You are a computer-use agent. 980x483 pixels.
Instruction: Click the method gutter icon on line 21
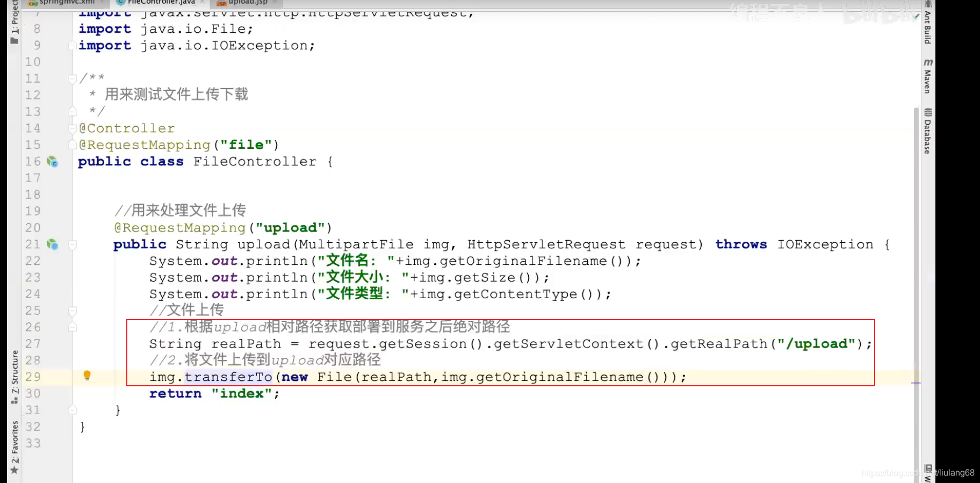(x=52, y=244)
